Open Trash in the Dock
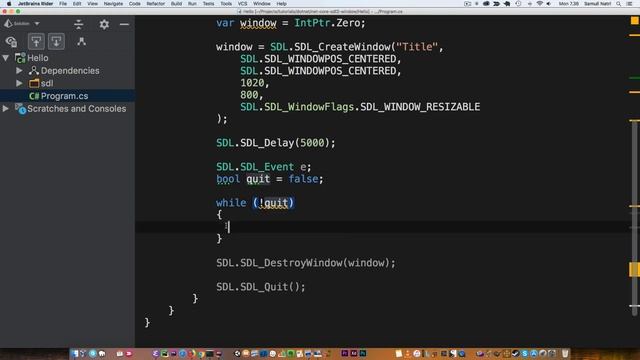The width and height of the screenshot is (640, 360). tap(565, 353)
